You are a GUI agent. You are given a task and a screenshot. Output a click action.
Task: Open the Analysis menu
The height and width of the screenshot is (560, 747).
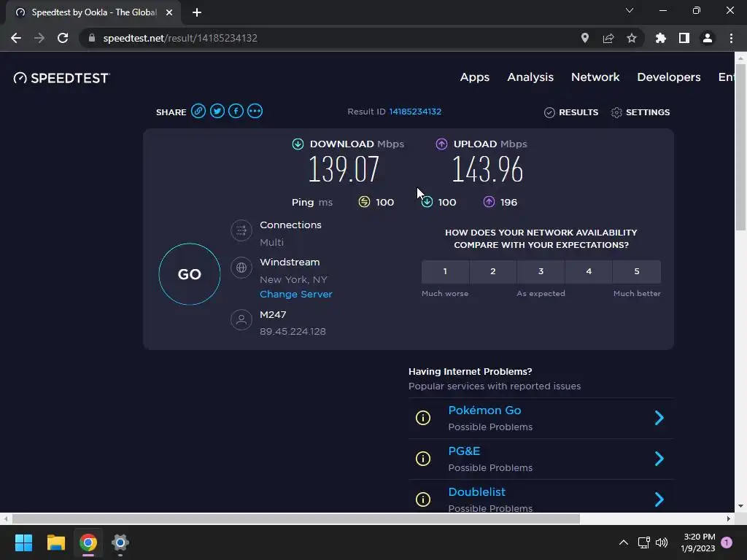point(530,77)
